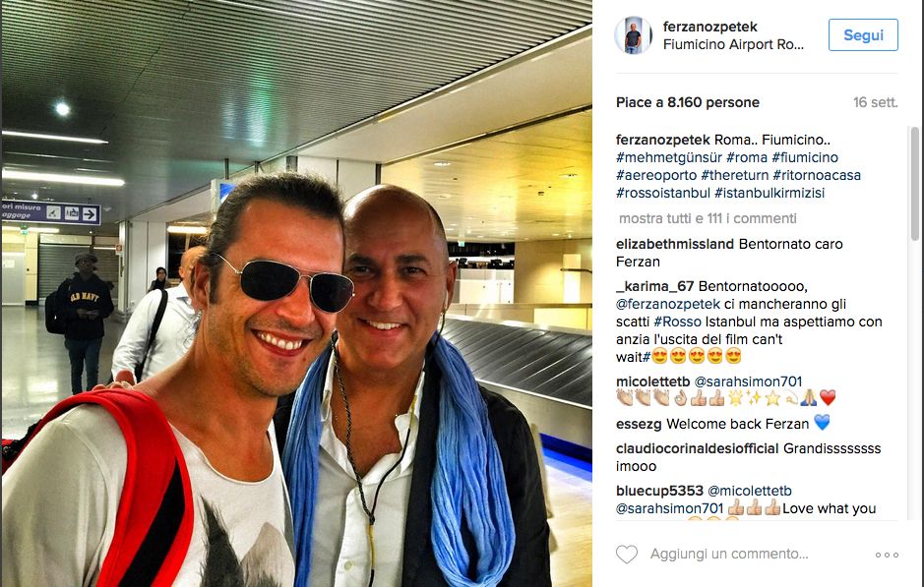Open _karima_67 commenter profile
The height and width of the screenshot is (587, 924).
(654, 286)
